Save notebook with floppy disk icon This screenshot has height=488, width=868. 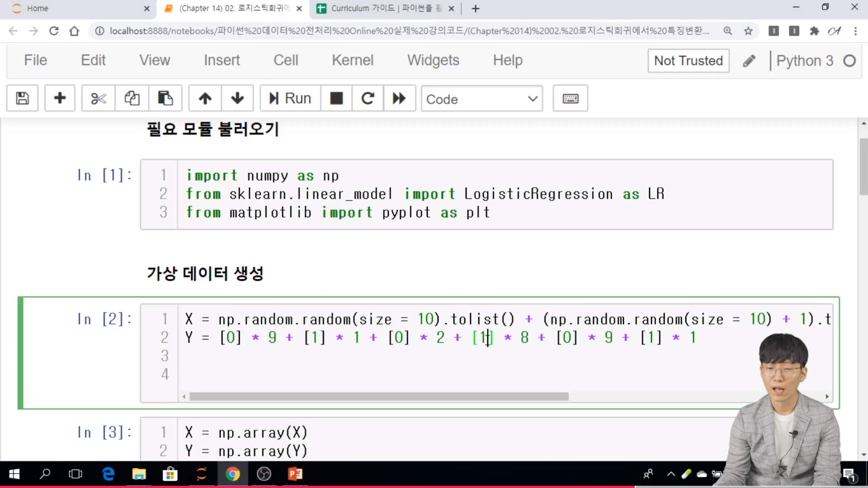[22, 98]
